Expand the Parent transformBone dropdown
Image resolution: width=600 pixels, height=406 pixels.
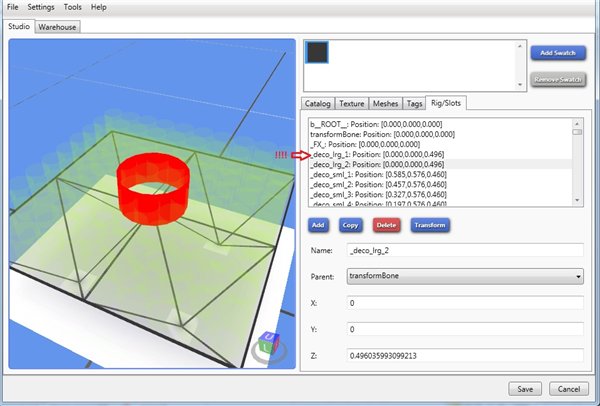(464, 276)
